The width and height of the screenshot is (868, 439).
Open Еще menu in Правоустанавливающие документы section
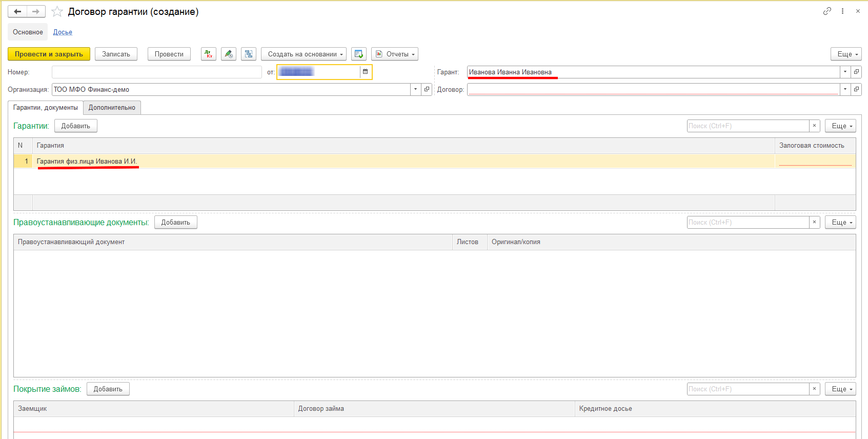pos(840,222)
